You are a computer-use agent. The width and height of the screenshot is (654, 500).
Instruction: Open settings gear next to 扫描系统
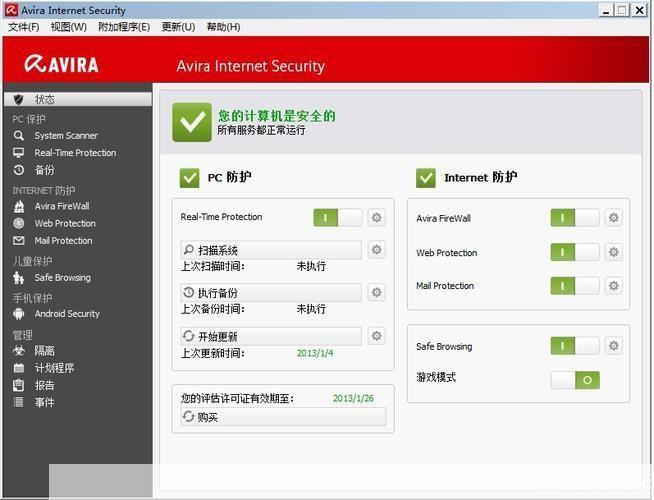pyautogui.click(x=376, y=249)
